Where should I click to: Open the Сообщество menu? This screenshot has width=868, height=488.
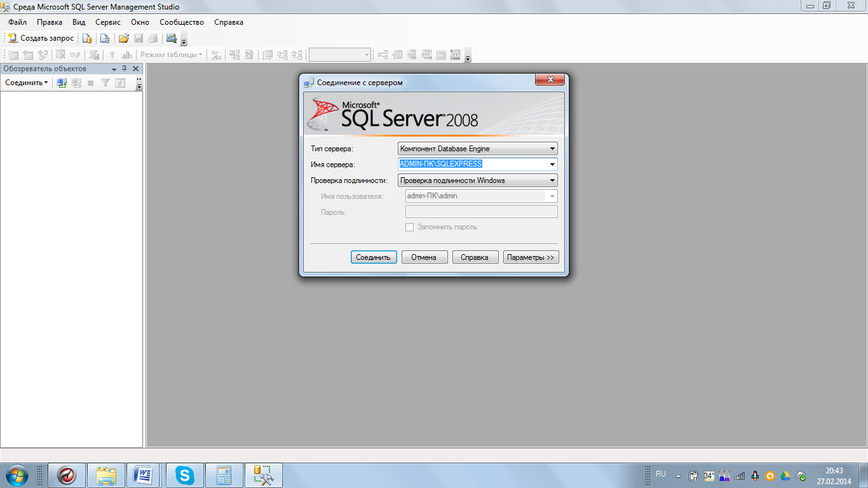(182, 22)
